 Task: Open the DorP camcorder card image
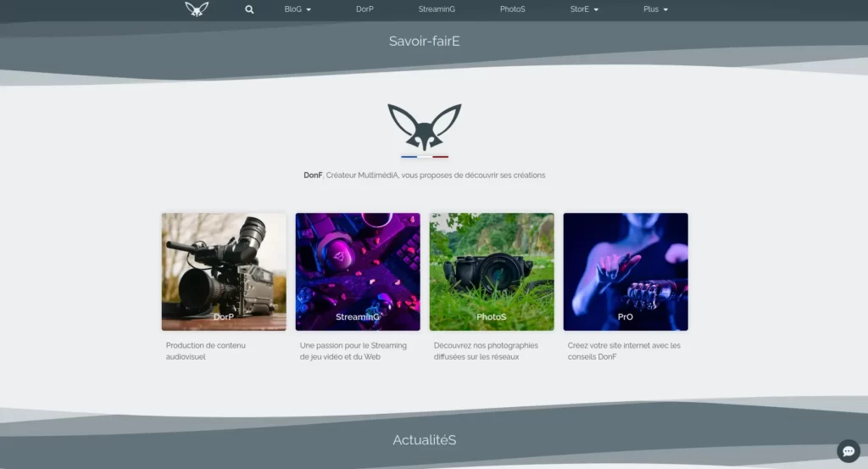click(224, 272)
